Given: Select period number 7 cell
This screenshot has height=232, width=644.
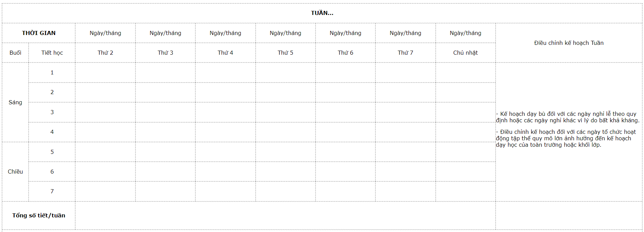Looking at the screenshot, I should pos(52,191).
